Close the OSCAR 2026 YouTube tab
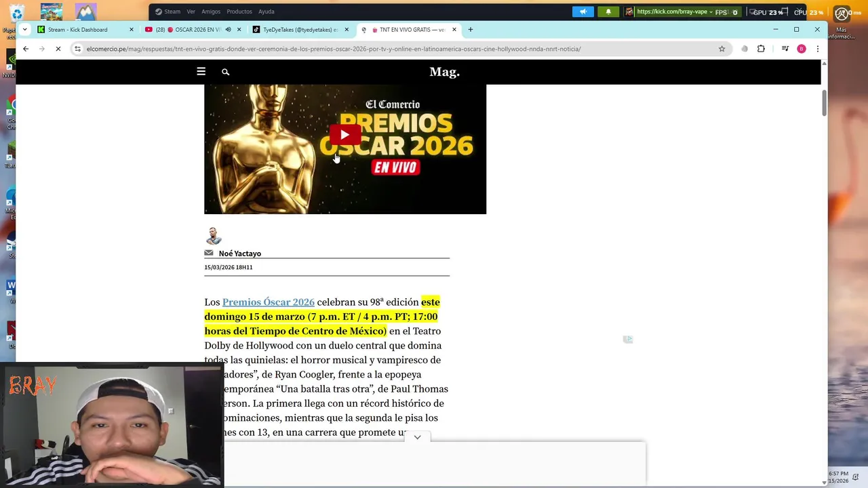Screen dimensions: 868x488 [239, 30]
